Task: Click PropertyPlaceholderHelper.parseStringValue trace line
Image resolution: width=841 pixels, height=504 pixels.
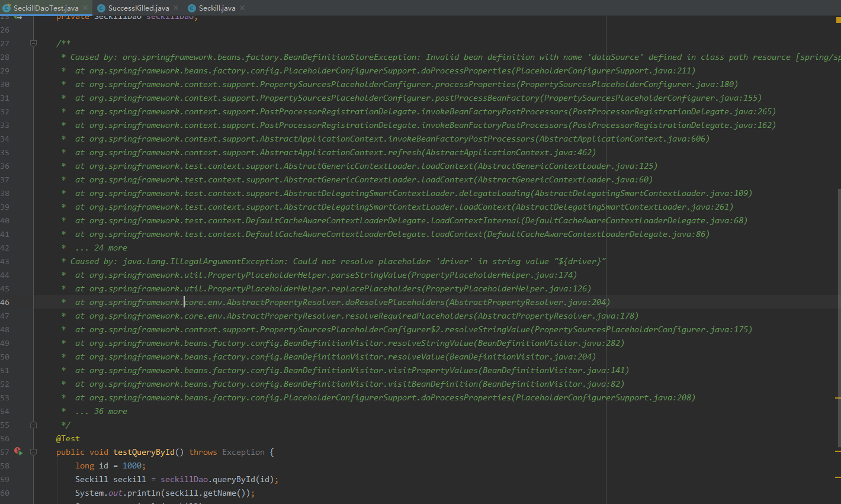Action: [x=326, y=275]
